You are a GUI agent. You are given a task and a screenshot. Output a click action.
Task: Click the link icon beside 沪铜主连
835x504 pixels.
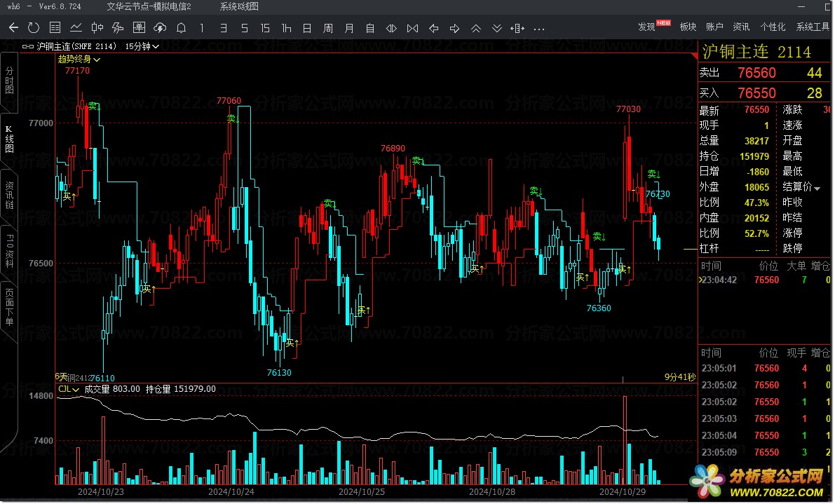click(x=27, y=46)
